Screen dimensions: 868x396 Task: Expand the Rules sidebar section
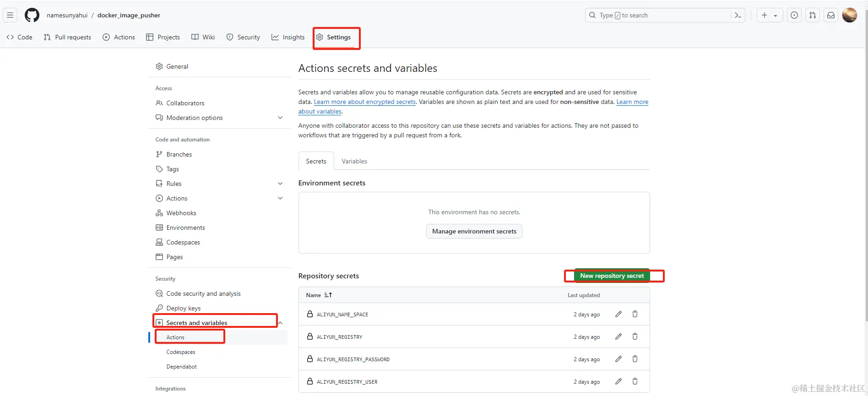(x=280, y=184)
